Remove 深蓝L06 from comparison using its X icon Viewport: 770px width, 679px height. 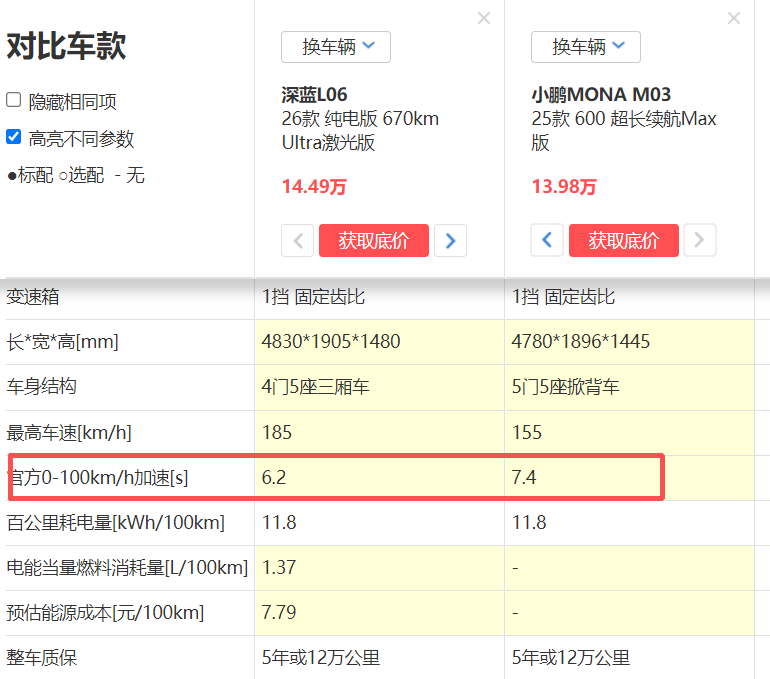[484, 18]
